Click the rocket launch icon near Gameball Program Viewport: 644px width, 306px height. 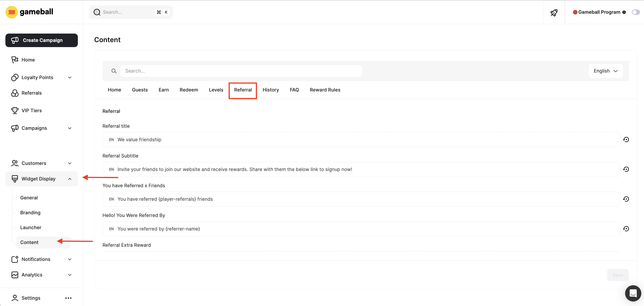click(554, 12)
